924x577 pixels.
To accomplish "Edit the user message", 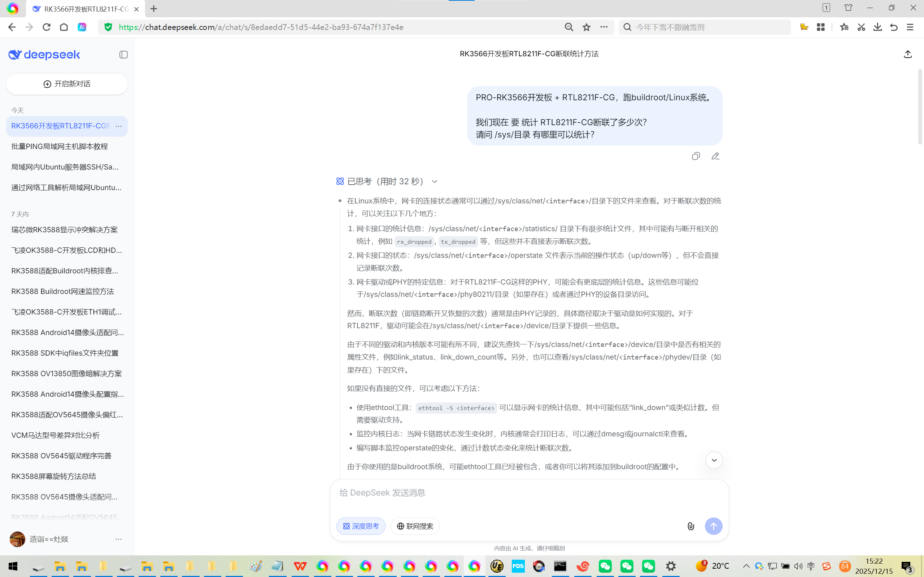I will (715, 156).
